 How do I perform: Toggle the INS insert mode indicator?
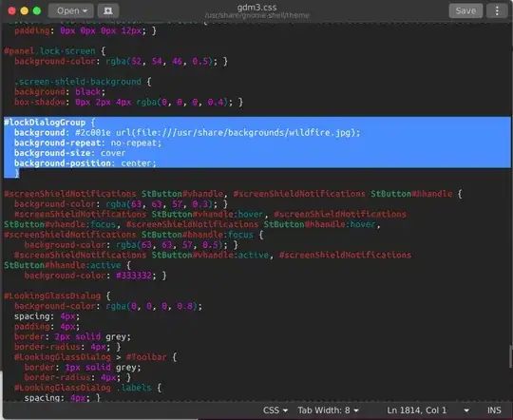click(x=494, y=410)
